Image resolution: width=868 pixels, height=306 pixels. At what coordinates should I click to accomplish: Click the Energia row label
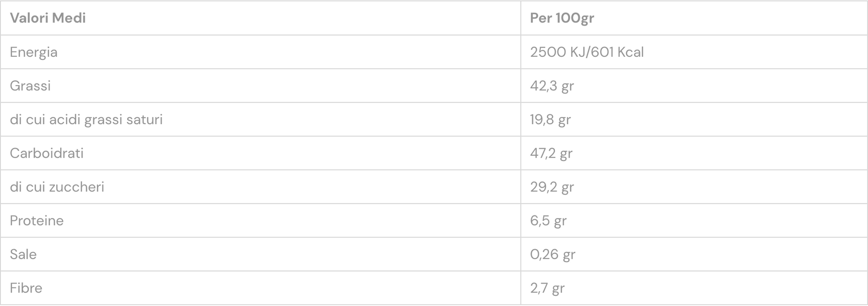click(x=33, y=52)
